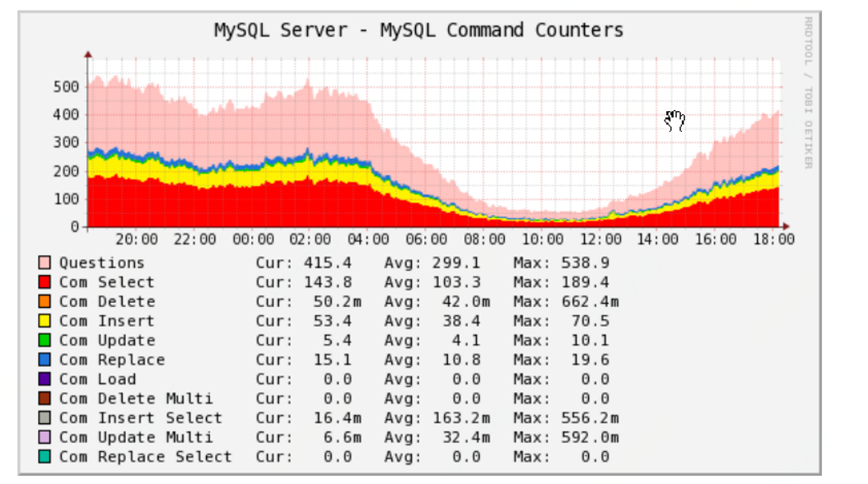The image size is (868, 484).
Task: Click the Questions Avg value 299.1
Action: tap(456, 263)
